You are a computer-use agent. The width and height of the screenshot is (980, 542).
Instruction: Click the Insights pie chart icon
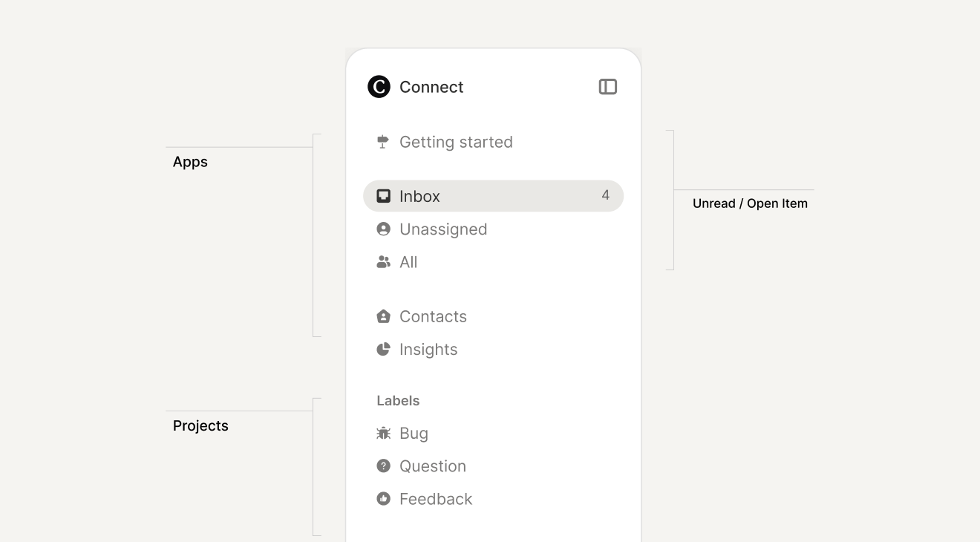point(383,349)
